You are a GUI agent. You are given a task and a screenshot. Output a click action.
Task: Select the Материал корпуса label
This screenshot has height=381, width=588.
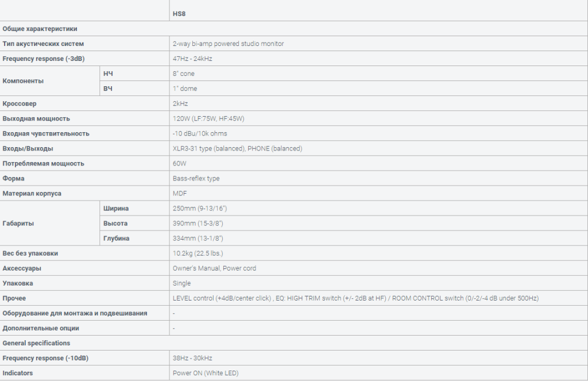[32, 194]
